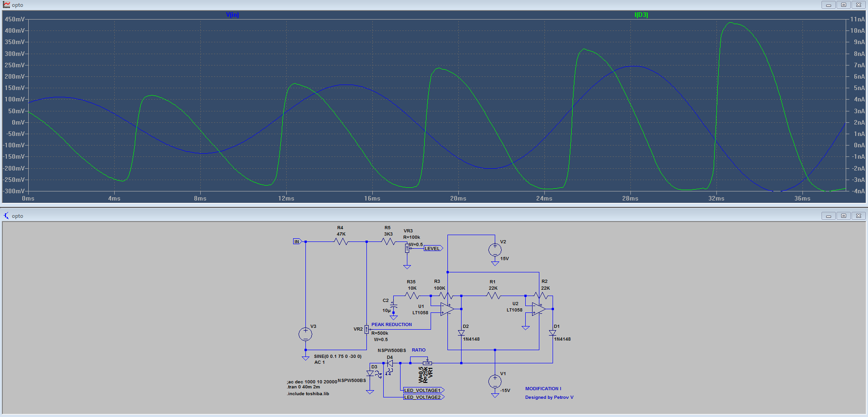Click the D3 LED symbol
The image size is (868, 417).
[x=370, y=373]
